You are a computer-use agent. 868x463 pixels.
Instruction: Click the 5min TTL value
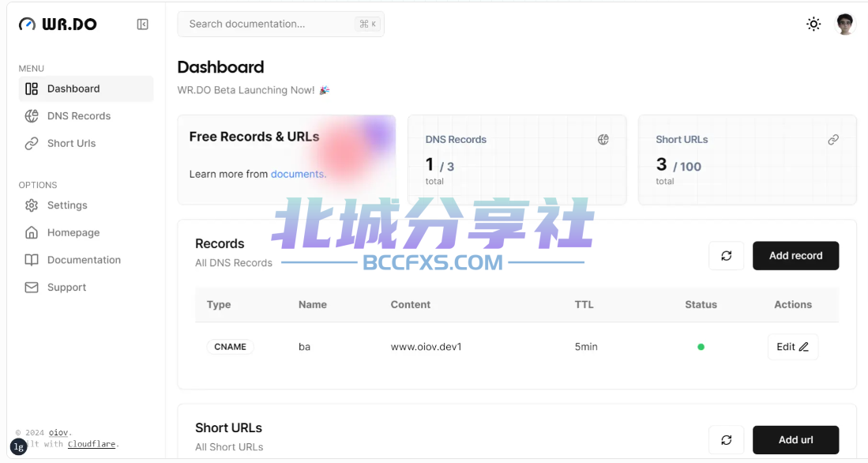(x=586, y=347)
